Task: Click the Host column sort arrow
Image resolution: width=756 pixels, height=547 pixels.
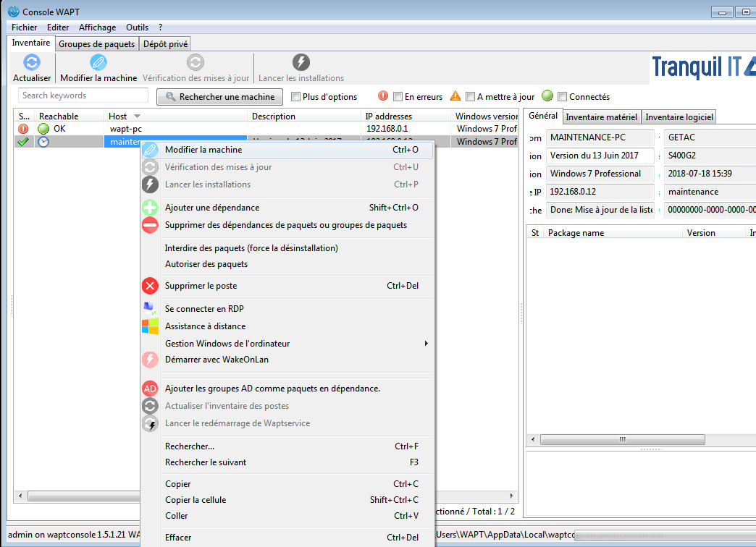Action: (137, 116)
